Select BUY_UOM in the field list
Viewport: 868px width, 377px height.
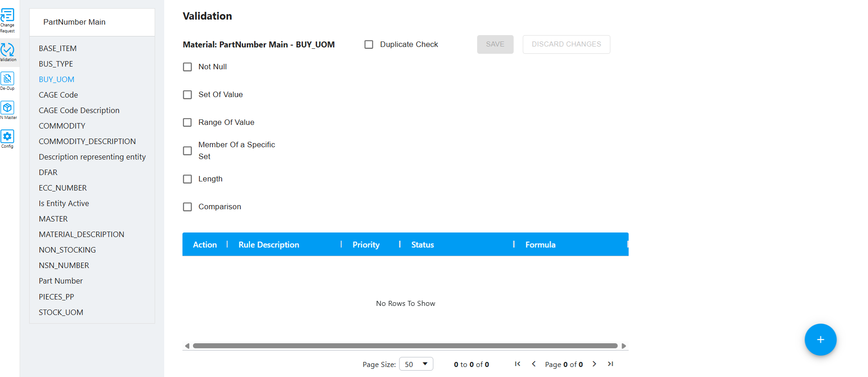pyautogui.click(x=57, y=79)
